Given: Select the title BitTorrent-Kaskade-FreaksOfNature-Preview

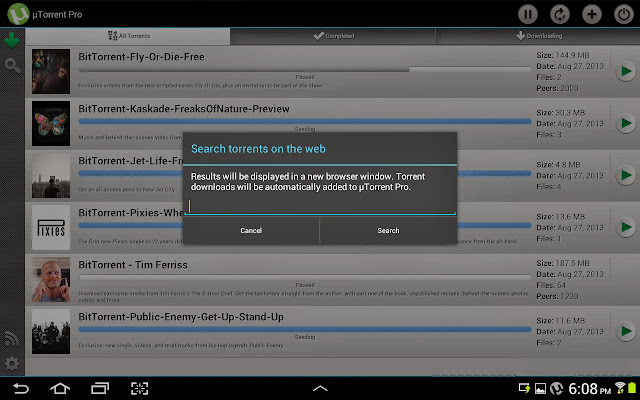Looking at the screenshot, I should click(x=184, y=109).
